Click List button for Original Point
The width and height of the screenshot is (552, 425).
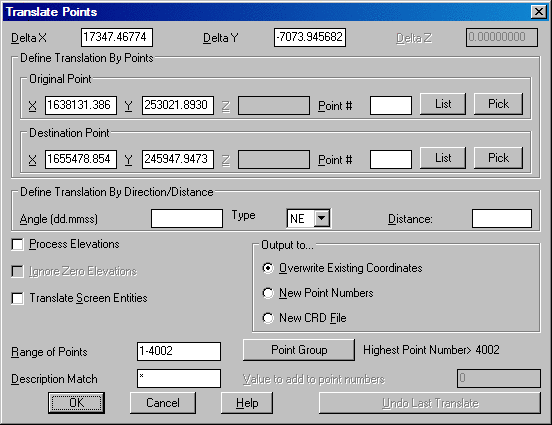(443, 104)
